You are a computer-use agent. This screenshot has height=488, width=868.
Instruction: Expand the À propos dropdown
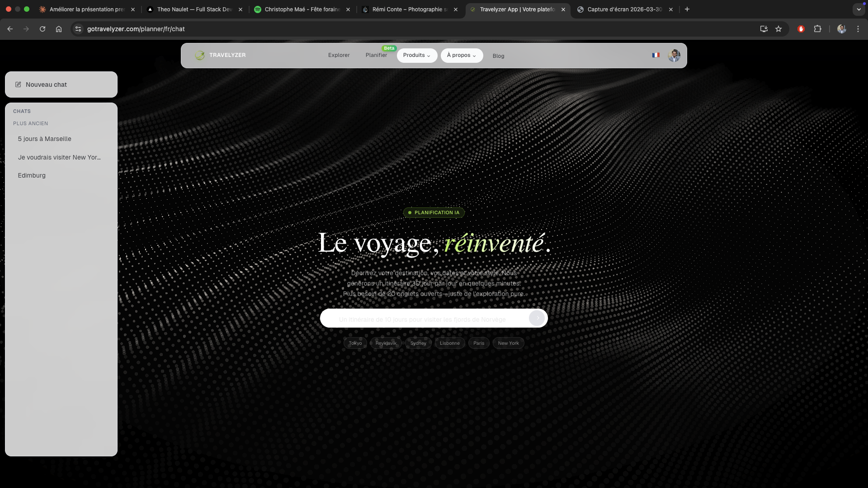(461, 55)
